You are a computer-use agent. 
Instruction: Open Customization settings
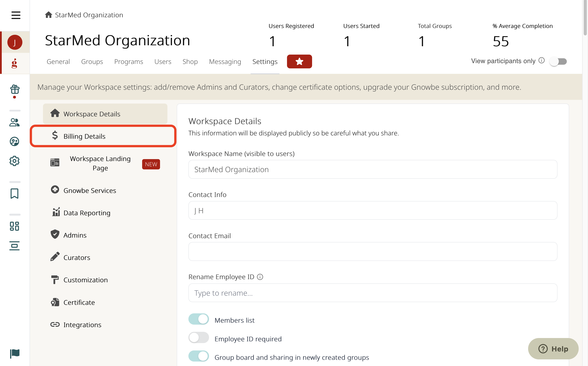click(x=105, y=280)
